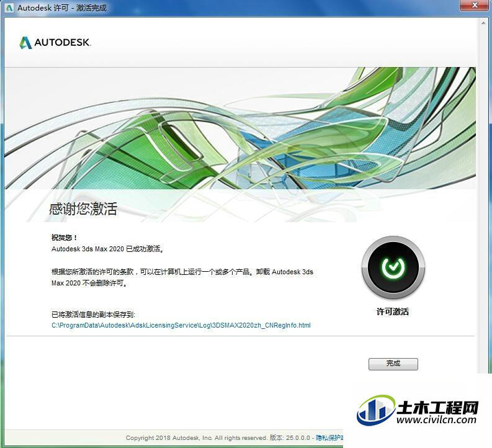
Task: Click the 'Max 2020 不会删除许可' text line
Action: tap(89, 283)
